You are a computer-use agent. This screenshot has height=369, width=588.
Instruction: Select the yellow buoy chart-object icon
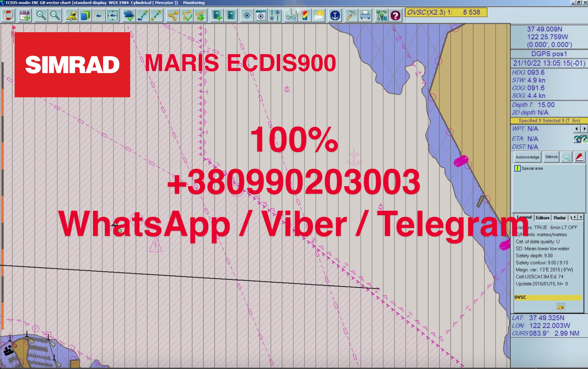pyautogui.click(x=71, y=16)
